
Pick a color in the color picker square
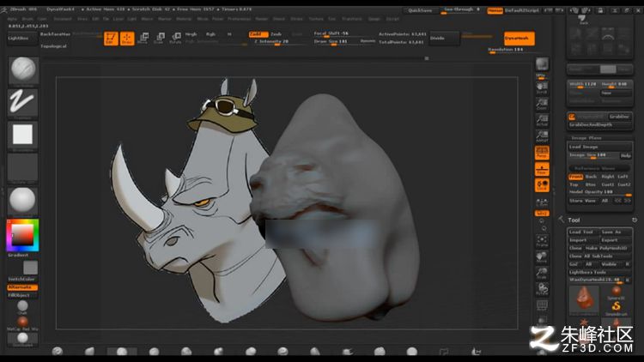[x=22, y=235]
